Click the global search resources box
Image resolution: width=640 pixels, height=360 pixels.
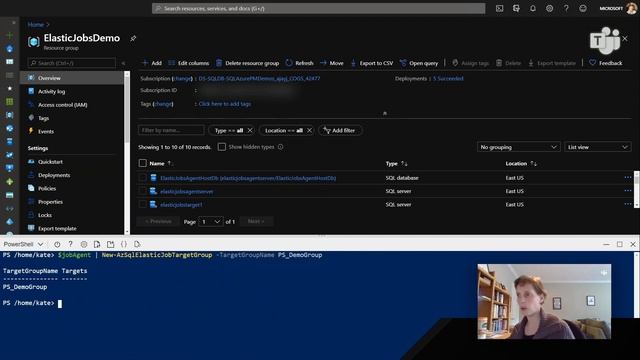(x=318, y=8)
